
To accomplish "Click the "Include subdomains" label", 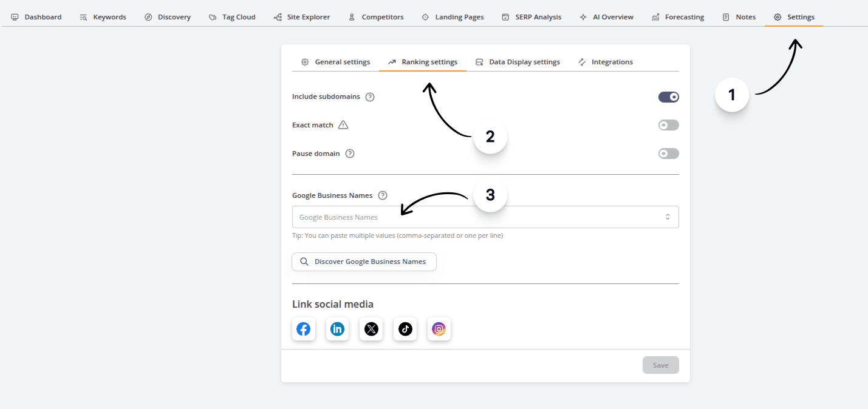I will [326, 96].
